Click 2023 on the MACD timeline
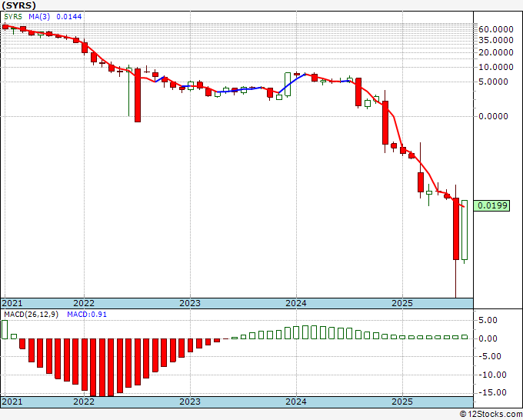 (190, 402)
